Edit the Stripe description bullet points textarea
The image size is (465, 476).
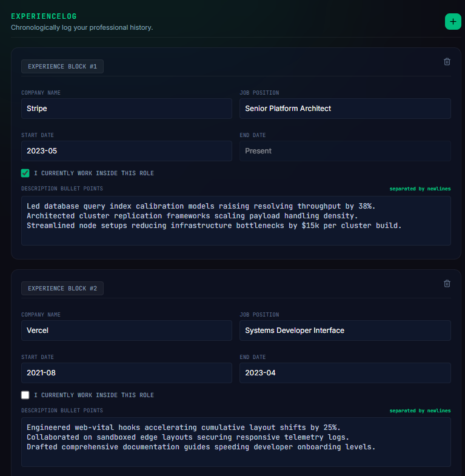click(236, 221)
